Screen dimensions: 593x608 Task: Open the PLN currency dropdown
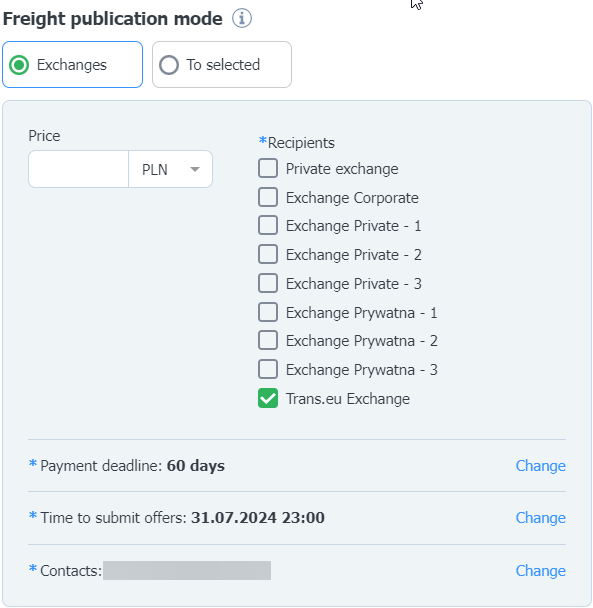tap(171, 169)
